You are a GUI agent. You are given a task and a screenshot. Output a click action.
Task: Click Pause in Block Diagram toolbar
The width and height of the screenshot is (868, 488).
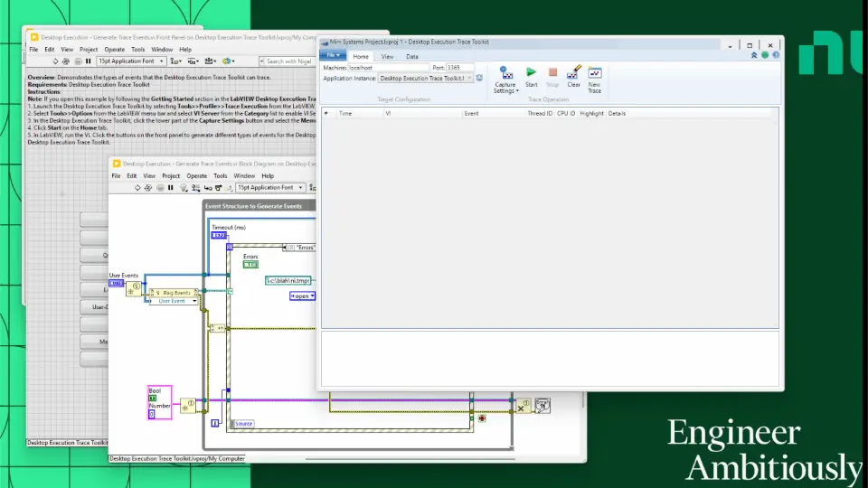(x=171, y=188)
